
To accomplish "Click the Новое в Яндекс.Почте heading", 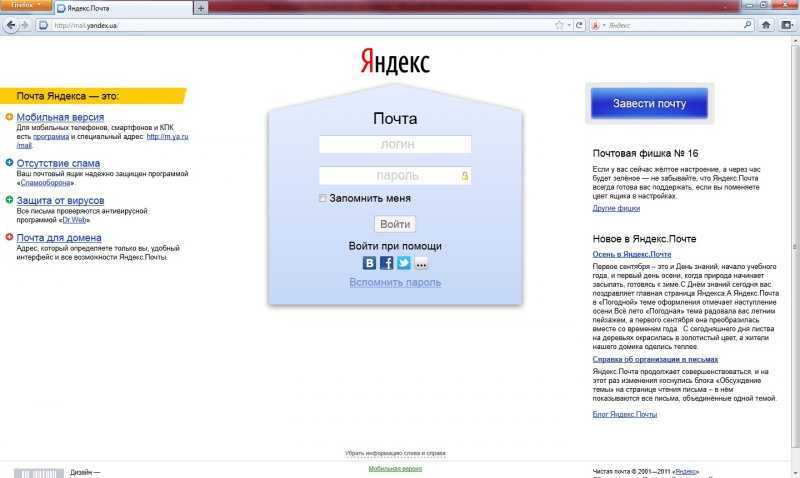I will tap(644, 238).
